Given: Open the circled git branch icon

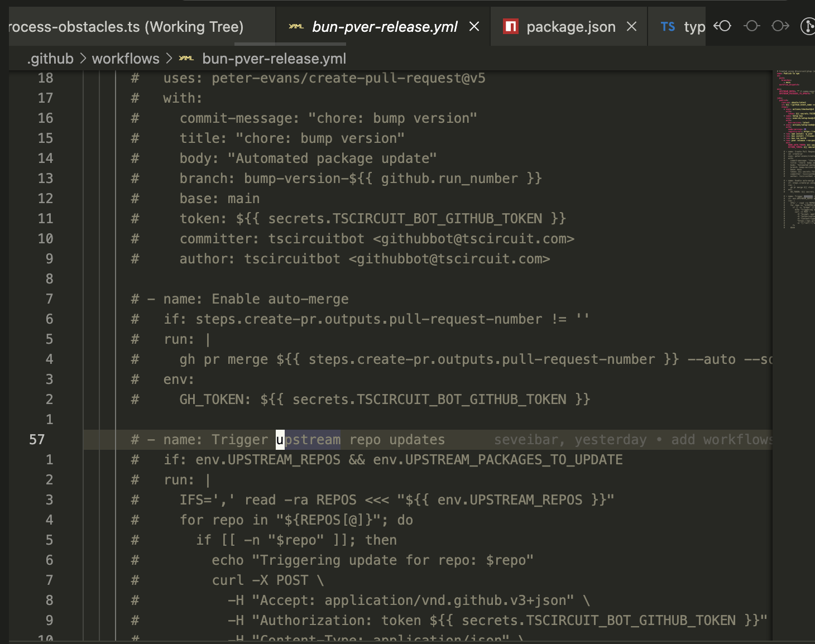Looking at the screenshot, I should 808,26.
